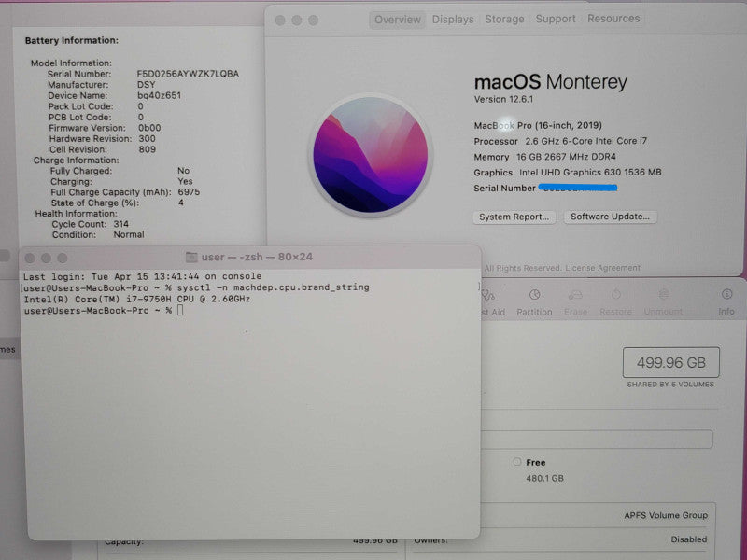The width and height of the screenshot is (747, 560).
Task: Click the 'Model Information:' heading
Action: pos(71,63)
